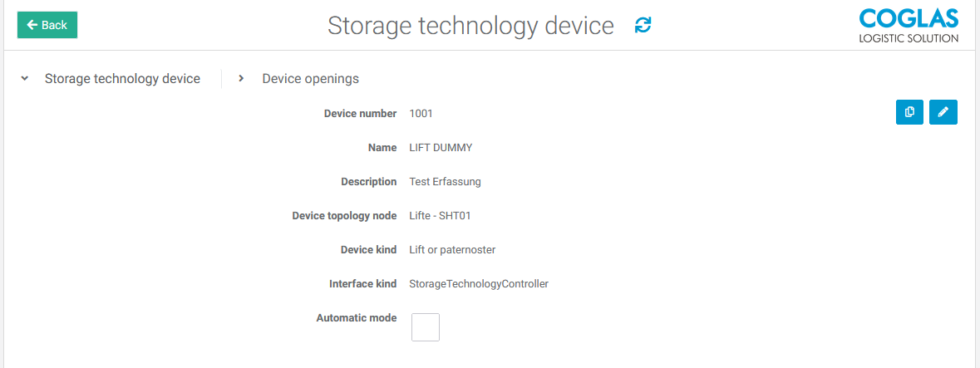Image resolution: width=980 pixels, height=368 pixels.
Task: Select the Storage technology device section label
Action: [122, 79]
